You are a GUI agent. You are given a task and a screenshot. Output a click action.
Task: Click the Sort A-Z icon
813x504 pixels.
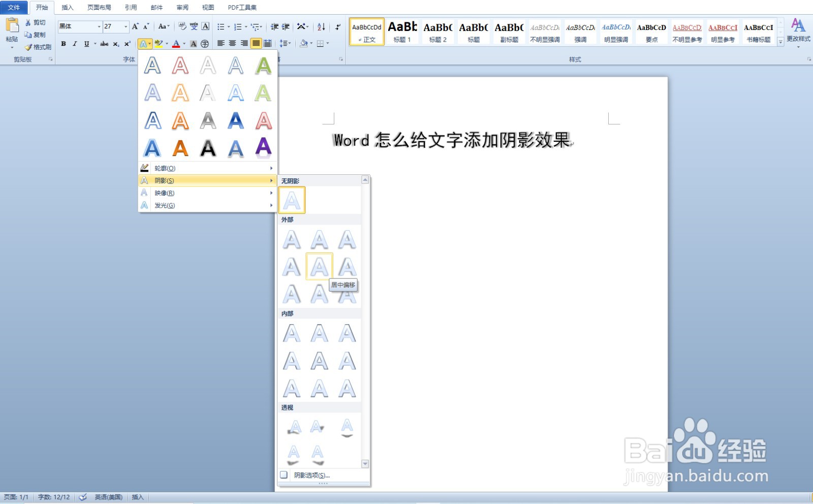pos(321,26)
